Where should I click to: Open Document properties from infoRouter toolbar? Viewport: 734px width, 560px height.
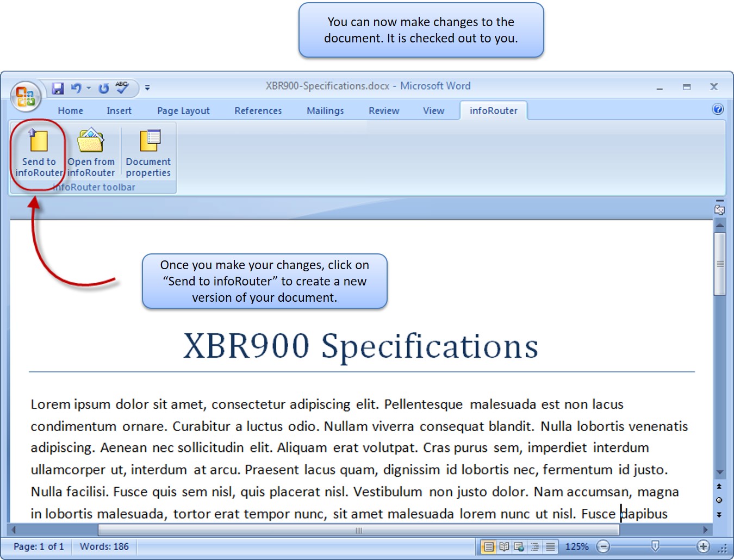pyautogui.click(x=148, y=153)
